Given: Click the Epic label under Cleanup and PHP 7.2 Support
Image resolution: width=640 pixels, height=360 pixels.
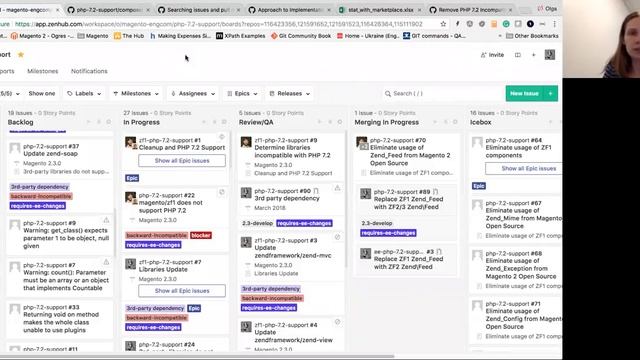Looking at the screenshot, I should (132, 178).
